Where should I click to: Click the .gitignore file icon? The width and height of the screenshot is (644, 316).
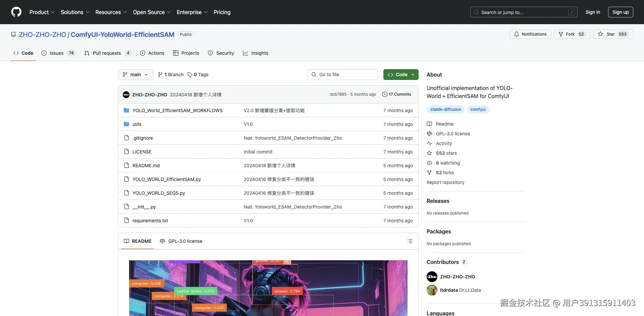(126, 138)
